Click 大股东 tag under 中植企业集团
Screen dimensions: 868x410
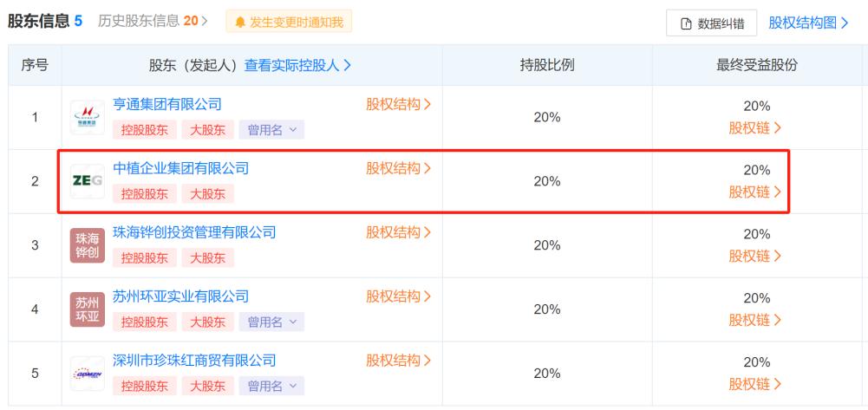click(x=207, y=194)
